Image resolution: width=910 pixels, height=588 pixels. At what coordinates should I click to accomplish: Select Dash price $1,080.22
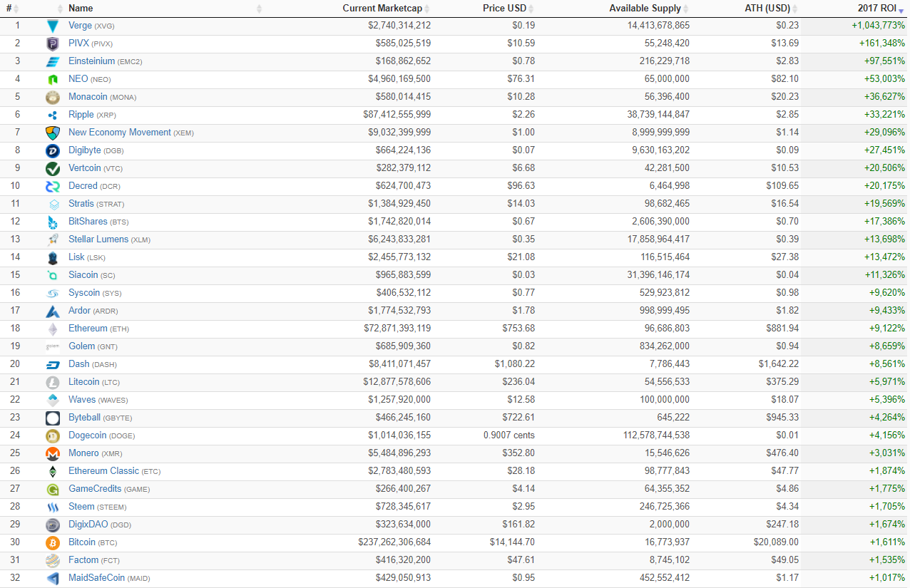(514, 364)
